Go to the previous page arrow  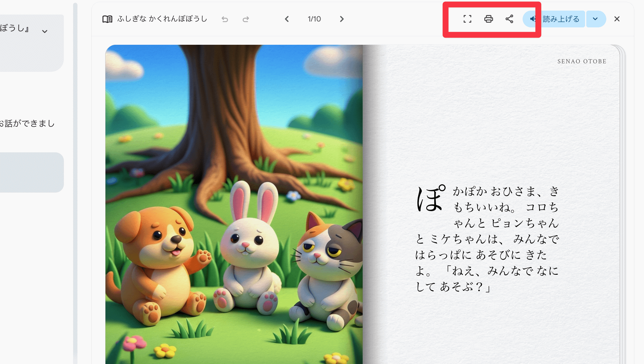[287, 19]
